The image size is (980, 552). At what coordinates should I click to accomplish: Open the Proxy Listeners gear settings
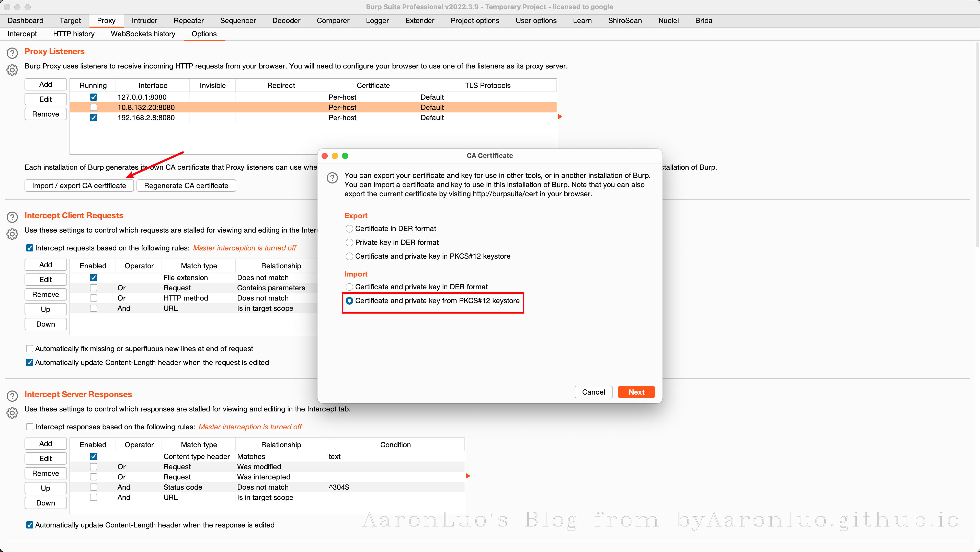click(12, 70)
